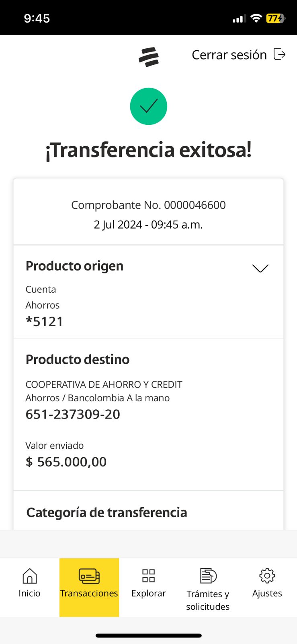The width and height of the screenshot is (297, 644).
Task: Tap the Producto origen header
Action: coord(74,266)
